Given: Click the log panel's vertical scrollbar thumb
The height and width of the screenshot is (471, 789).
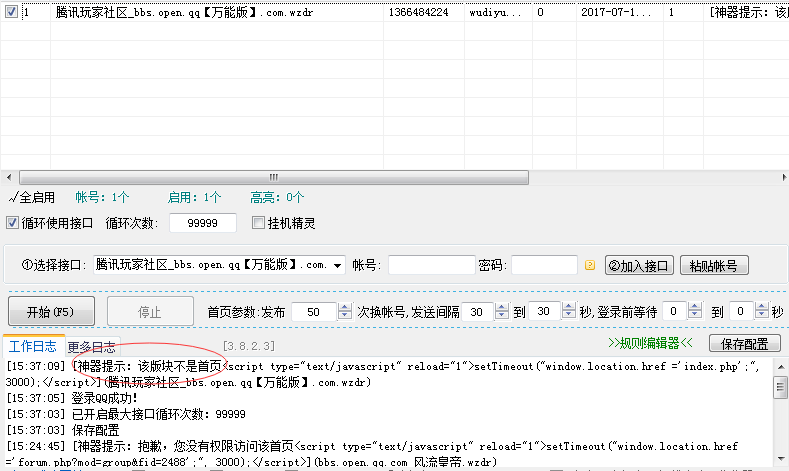Looking at the screenshot, I should 780,386.
